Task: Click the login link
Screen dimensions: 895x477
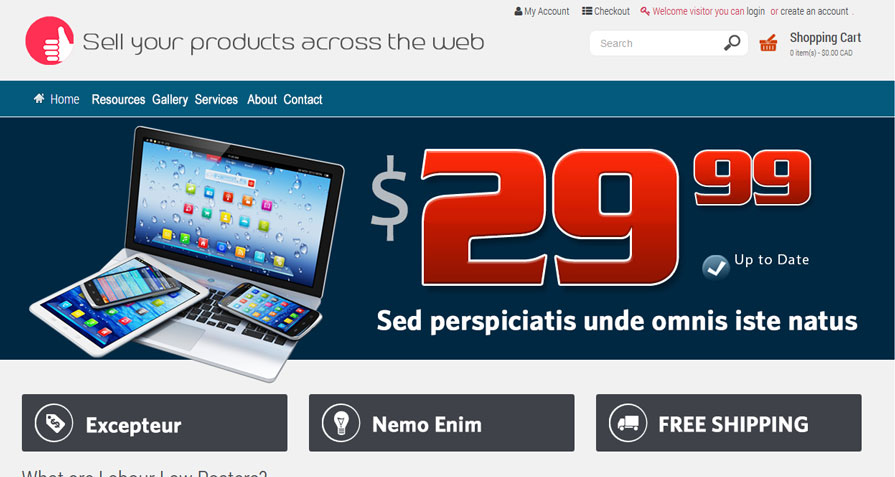Action: pyautogui.click(x=755, y=11)
